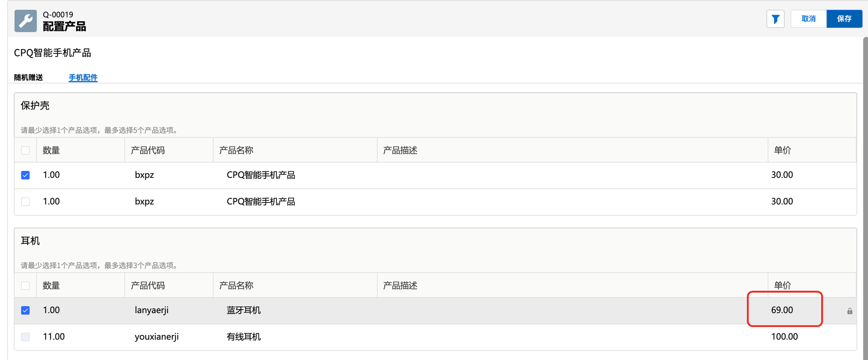Click quantity 1.00 in 蓝牙耳机 row
This screenshot has width=868, height=360.
coord(51,310)
